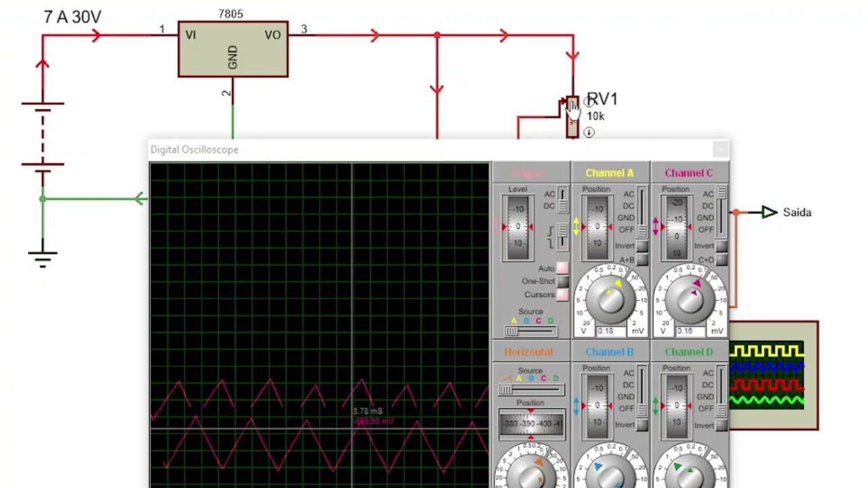The image size is (868, 488).
Task: Click the Channel C header label
Action: (689, 174)
